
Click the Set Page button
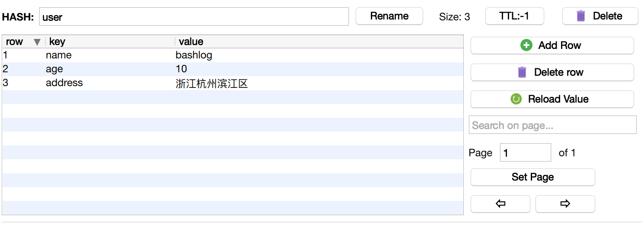coord(532,177)
